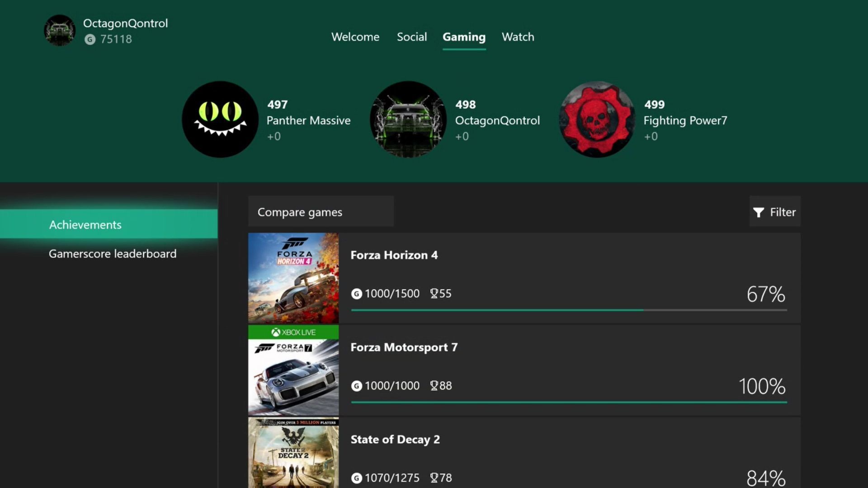Click the trophy icon next to 55

[434, 294]
